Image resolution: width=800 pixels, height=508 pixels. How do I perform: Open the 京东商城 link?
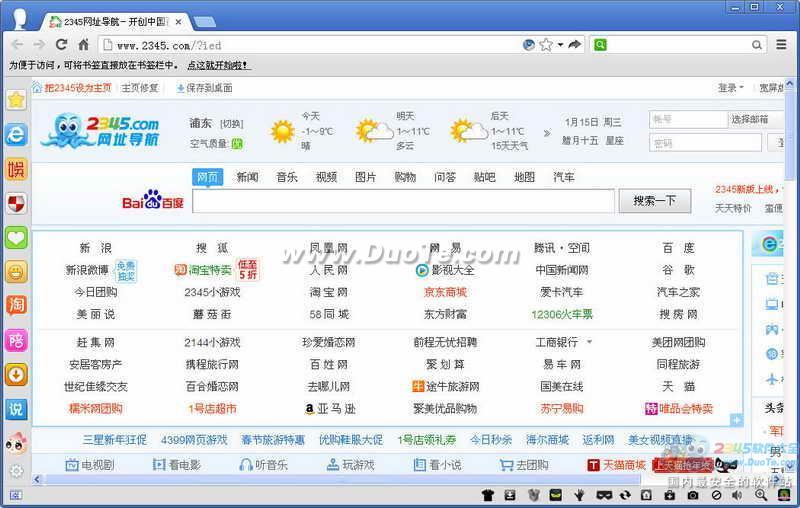445,292
